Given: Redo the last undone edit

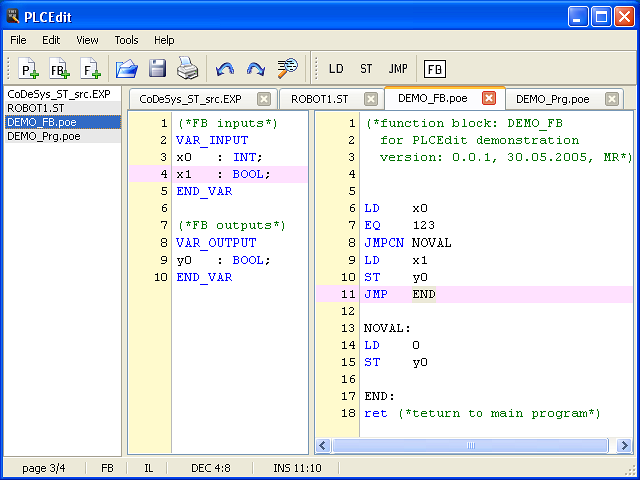Looking at the screenshot, I should [256, 69].
